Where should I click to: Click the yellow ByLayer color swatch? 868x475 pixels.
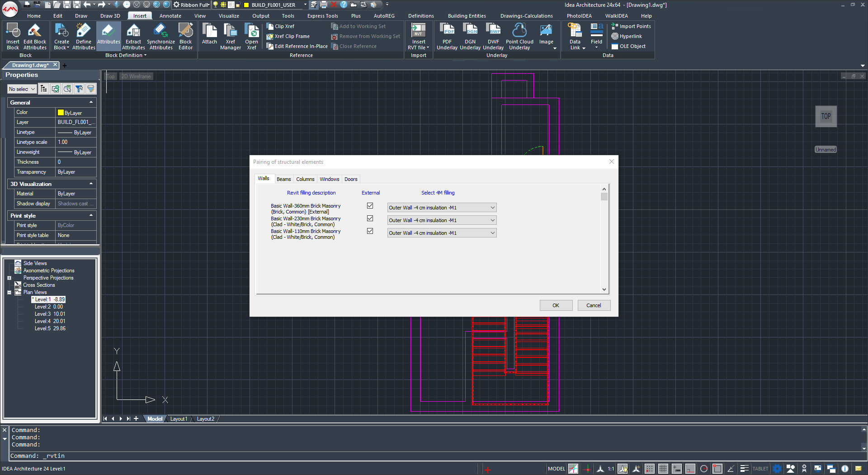61,113
